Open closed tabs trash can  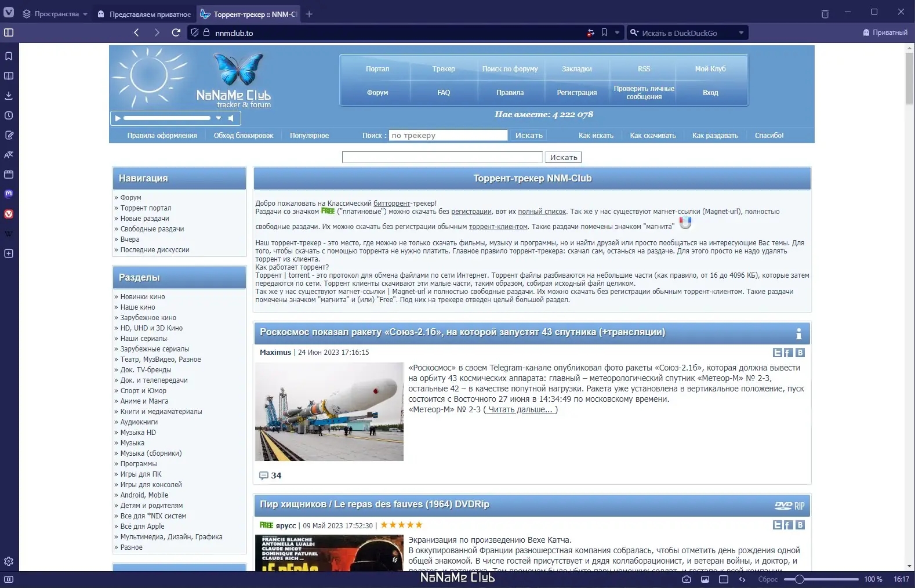point(825,14)
